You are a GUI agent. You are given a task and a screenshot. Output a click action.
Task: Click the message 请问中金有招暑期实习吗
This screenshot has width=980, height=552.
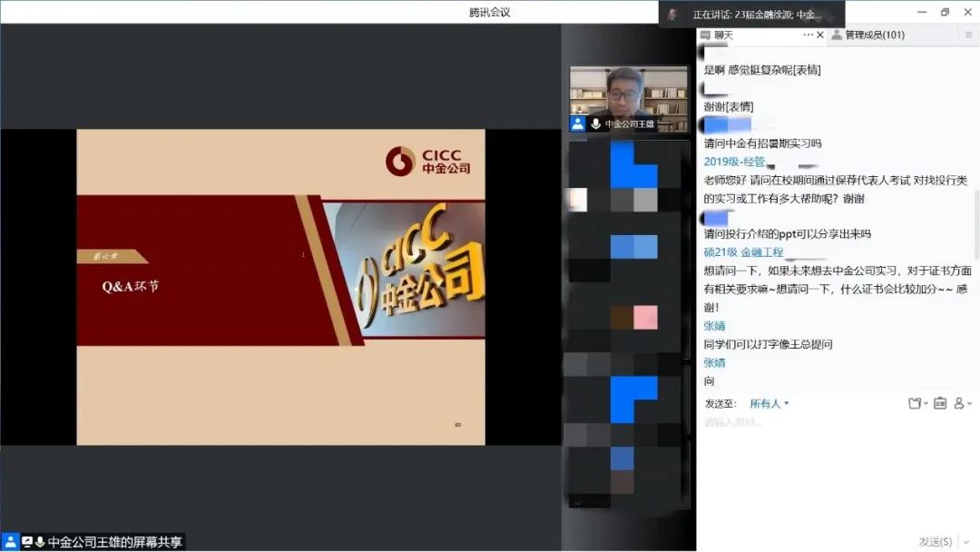[x=762, y=143]
